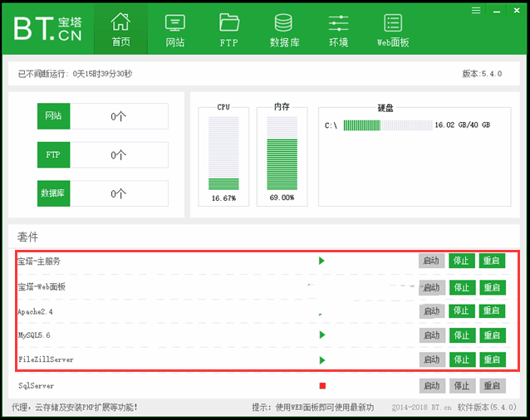Open the 环境 environment sliders icon
Viewport: 530px width, 420px height.
tap(338, 29)
